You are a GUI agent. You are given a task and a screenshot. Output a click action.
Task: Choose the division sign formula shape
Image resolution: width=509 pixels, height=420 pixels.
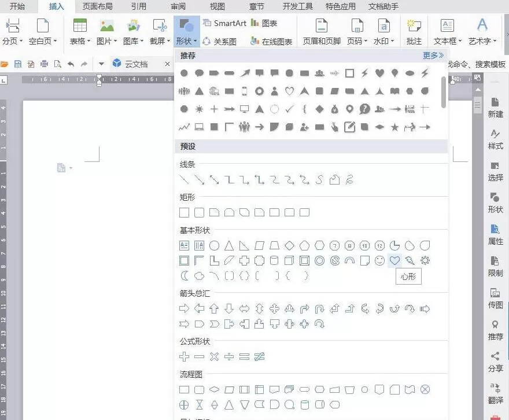click(x=229, y=357)
